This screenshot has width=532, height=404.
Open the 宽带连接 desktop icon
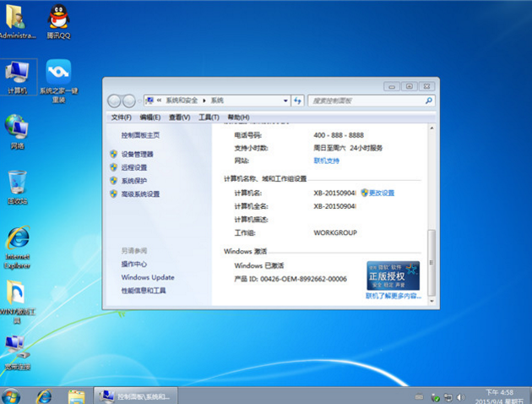point(17,352)
